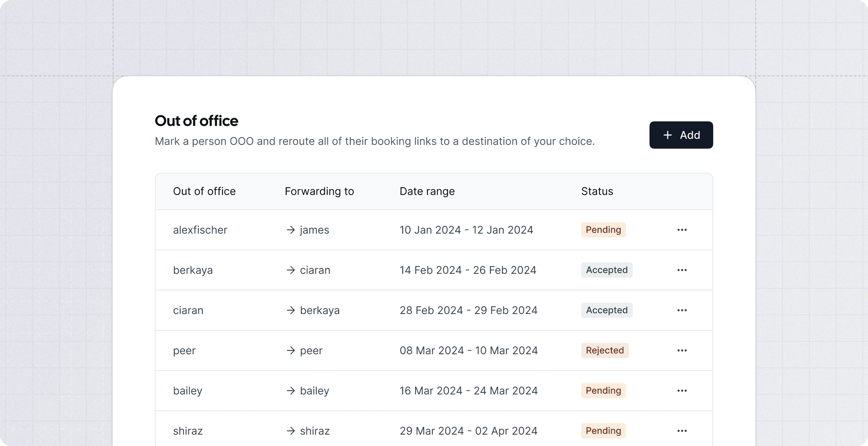Click date range 28 Feb - 29 Feb 2024
The width and height of the screenshot is (868, 446).
tap(469, 310)
